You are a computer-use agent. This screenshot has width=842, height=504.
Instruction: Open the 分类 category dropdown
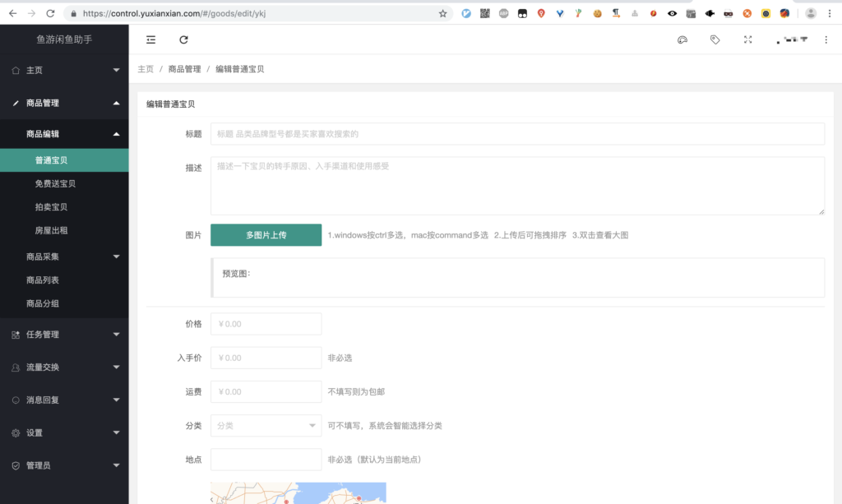266,425
